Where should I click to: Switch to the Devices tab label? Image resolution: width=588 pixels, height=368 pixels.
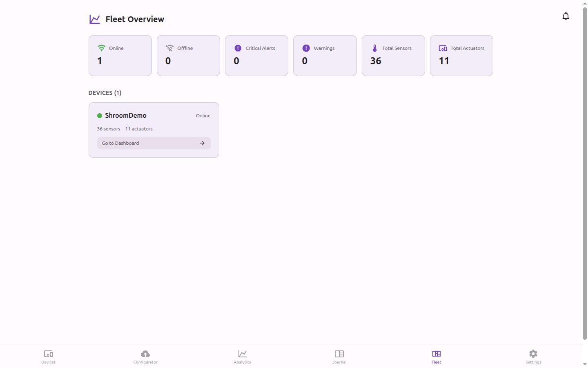pos(49,362)
